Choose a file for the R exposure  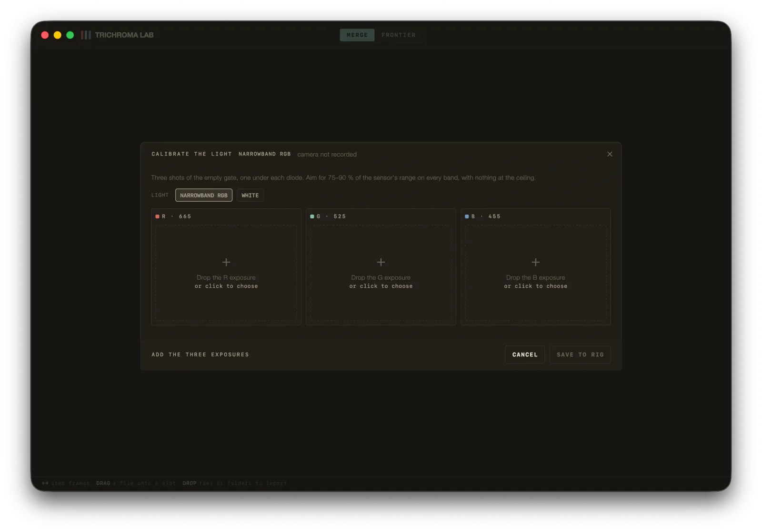pos(226,273)
